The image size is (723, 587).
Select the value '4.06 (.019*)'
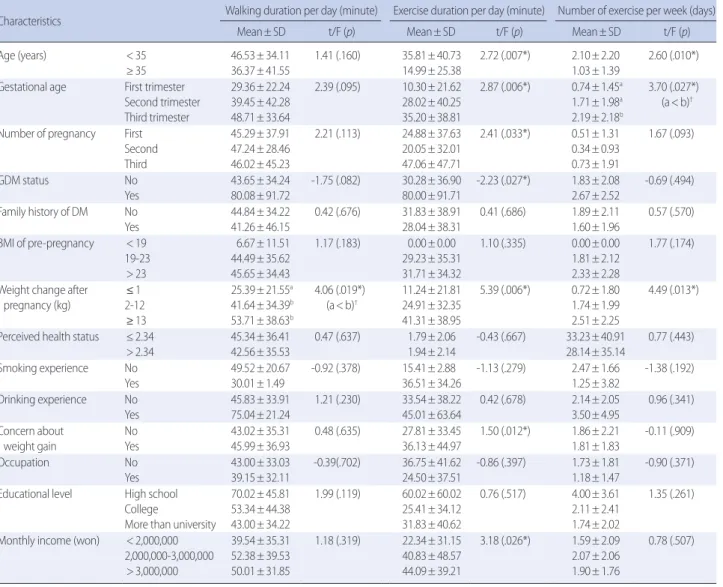pos(340,290)
